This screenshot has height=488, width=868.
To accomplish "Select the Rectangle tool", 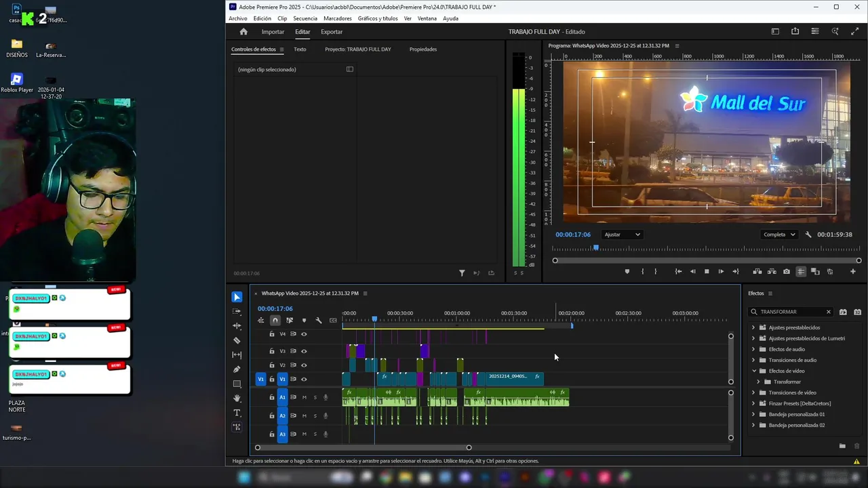I will coord(237,384).
